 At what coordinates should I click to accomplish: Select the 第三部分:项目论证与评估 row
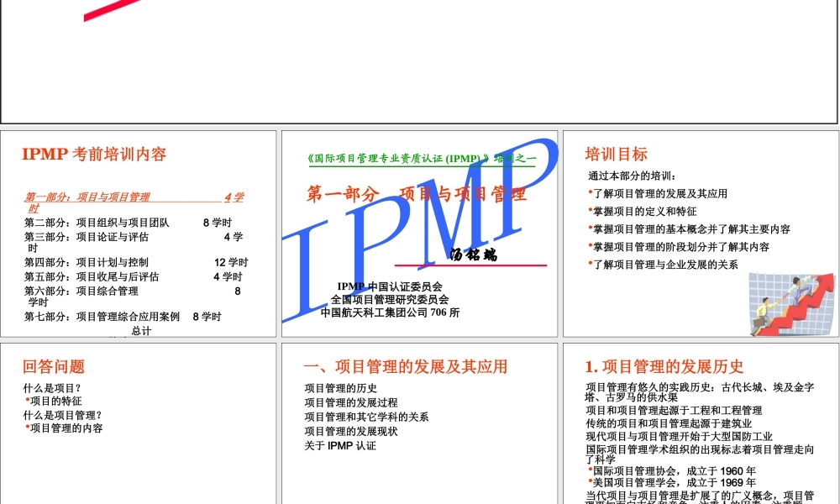pos(134,242)
